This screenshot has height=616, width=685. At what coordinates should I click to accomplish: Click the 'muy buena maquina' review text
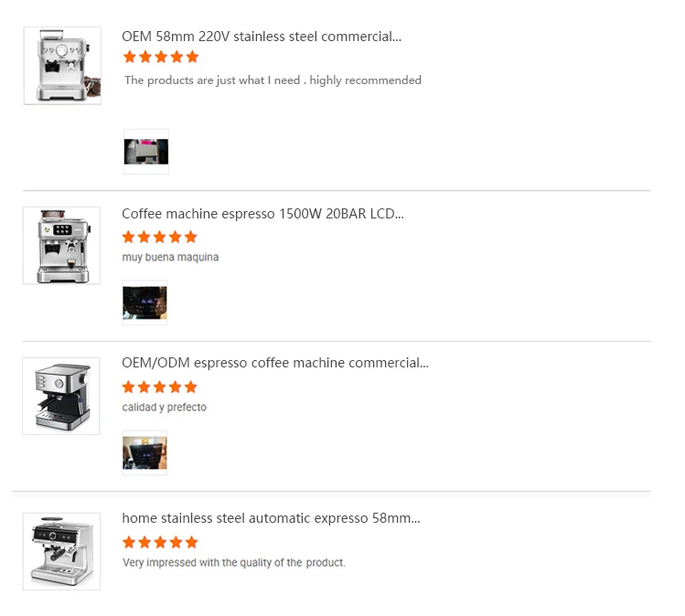pos(170,257)
